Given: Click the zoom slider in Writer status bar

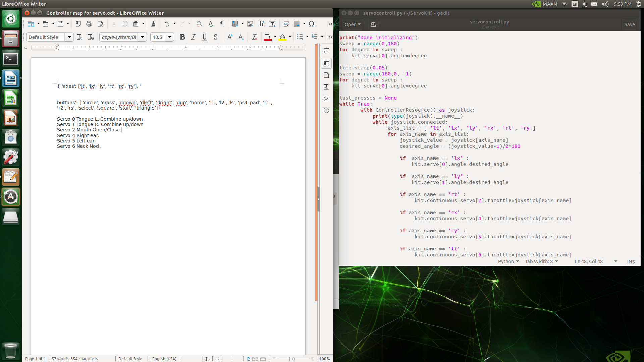Looking at the screenshot, I should click(x=293, y=359).
